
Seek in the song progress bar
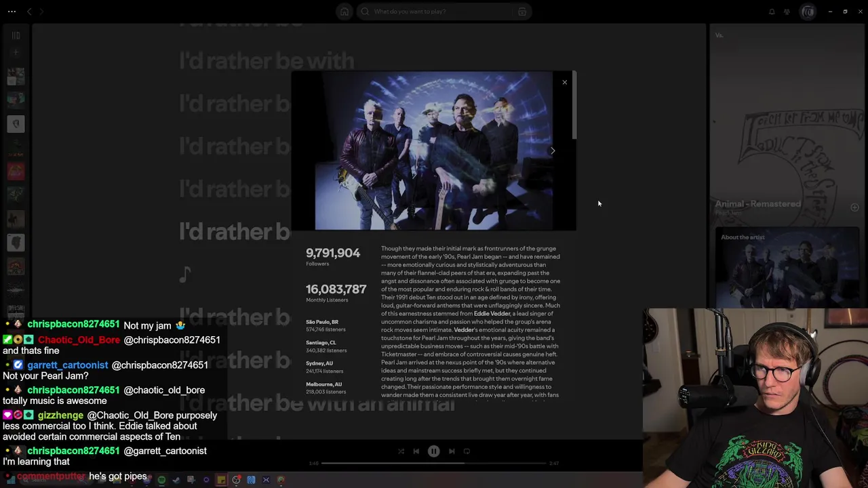[433, 464]
